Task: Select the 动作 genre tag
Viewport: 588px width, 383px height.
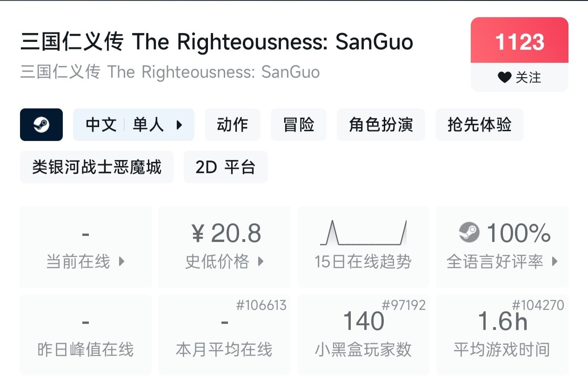Action: coord(233,125)
